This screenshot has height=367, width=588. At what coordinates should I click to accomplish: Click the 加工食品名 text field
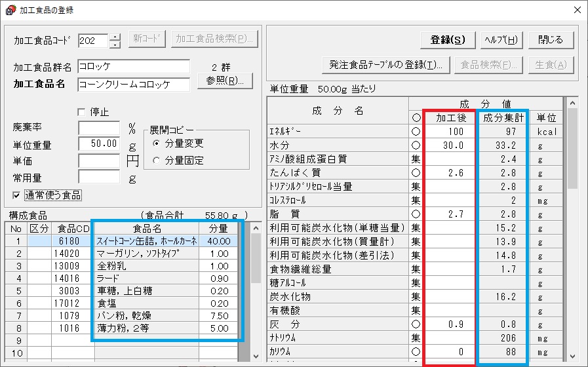[133, 85]
